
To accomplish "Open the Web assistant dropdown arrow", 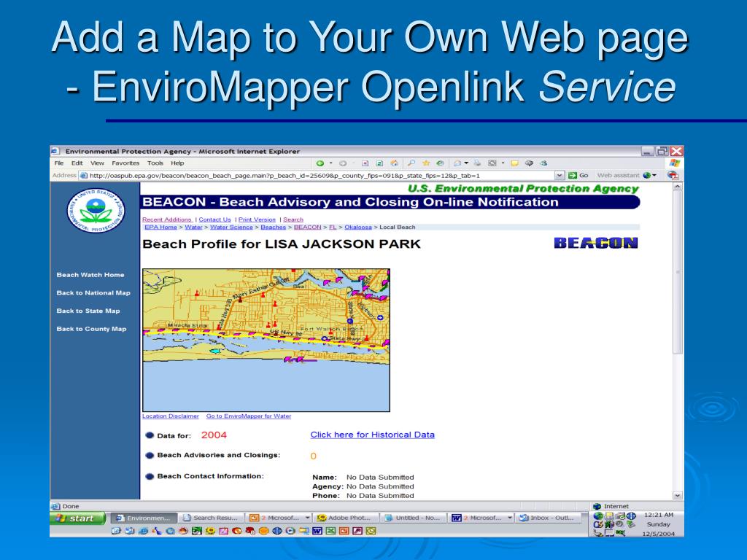I will (x=654, y=175).
